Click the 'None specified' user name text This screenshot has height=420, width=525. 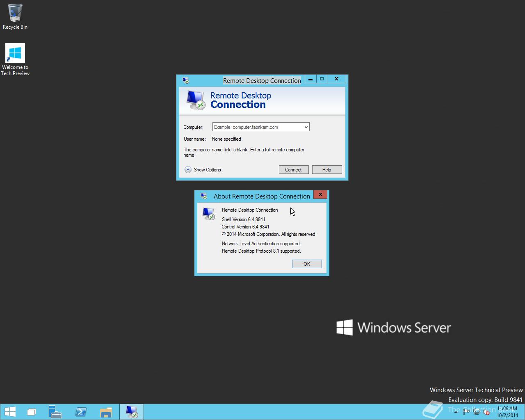tap(226, 139)
